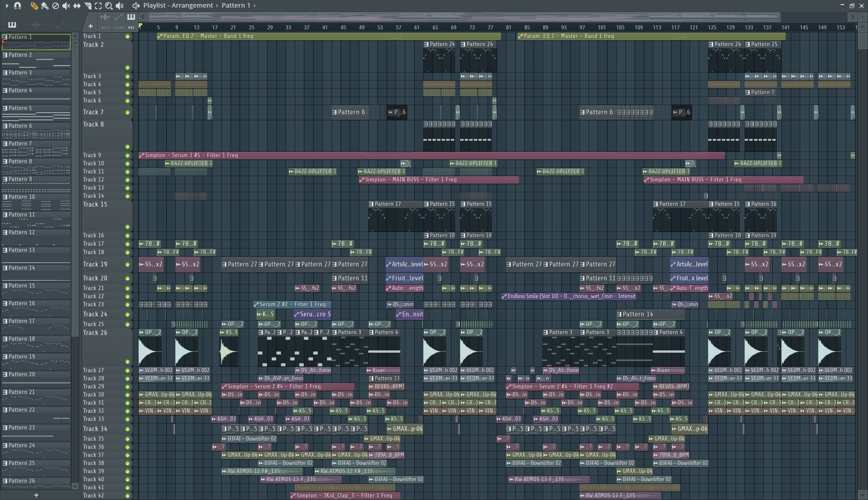This screenshot has height=500, width=868.
Task: Open clip menu of first Pattern 24 on Track 2
Action: (426, 44)
